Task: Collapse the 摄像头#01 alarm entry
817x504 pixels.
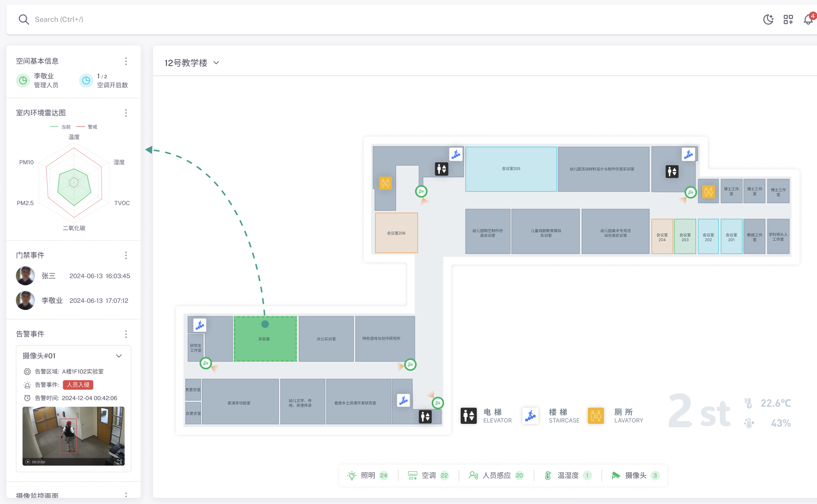Action: 119,356
